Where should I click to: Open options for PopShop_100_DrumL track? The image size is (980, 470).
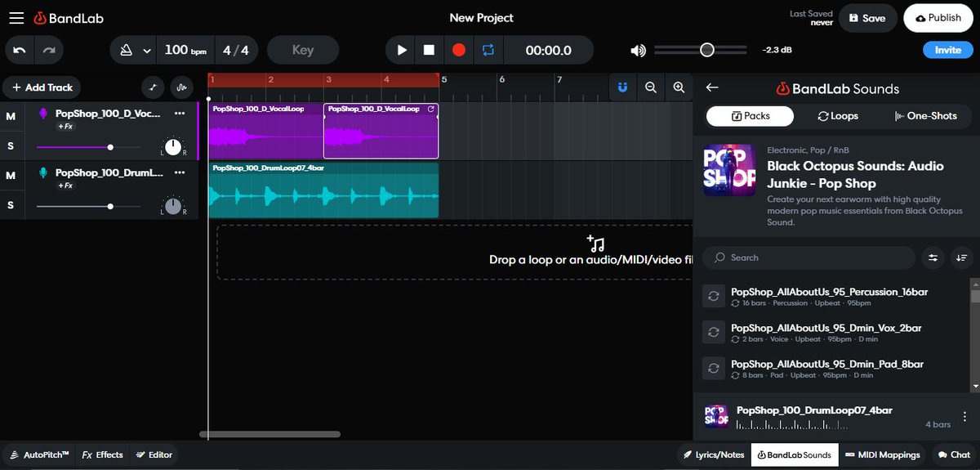click(180, 172)
